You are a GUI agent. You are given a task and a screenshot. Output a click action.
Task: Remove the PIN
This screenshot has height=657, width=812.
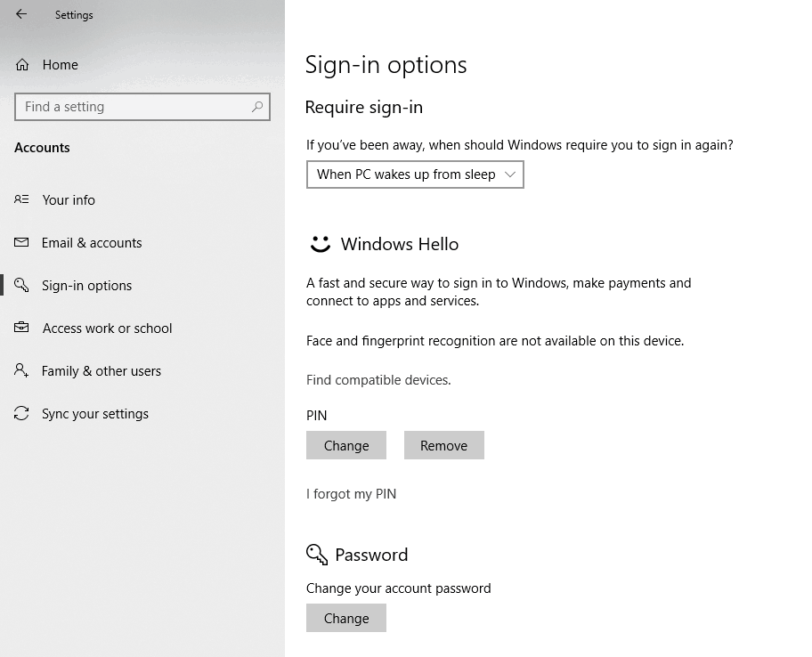coord(443,445)
